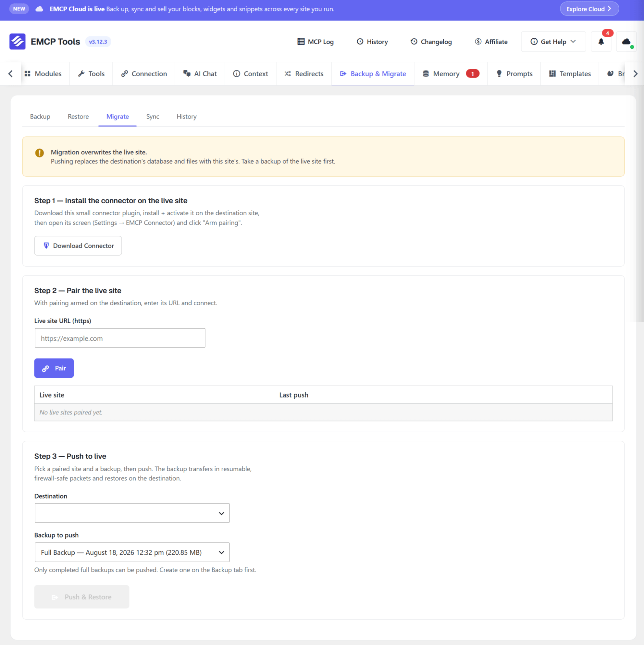
Task: Open the Templates tab
Action: coord(570,73)
